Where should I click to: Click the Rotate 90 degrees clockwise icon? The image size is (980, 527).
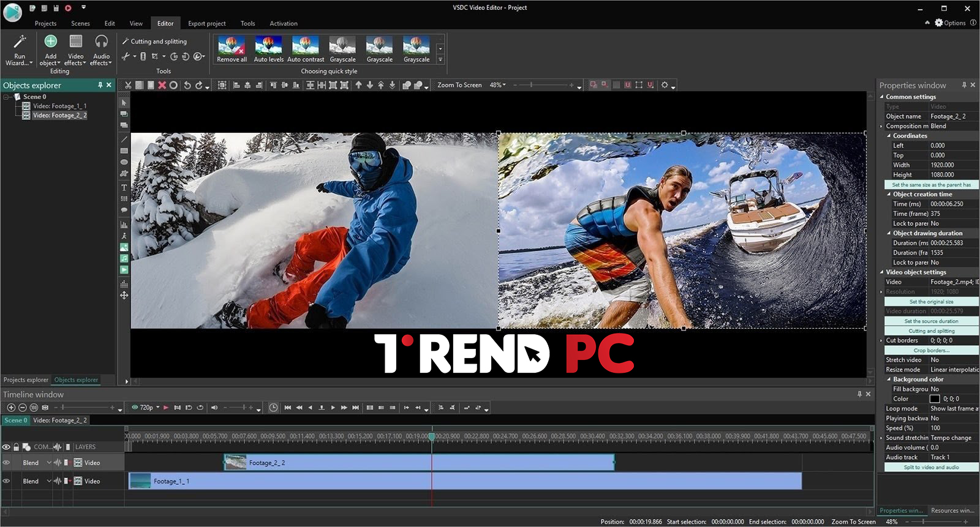173,56
